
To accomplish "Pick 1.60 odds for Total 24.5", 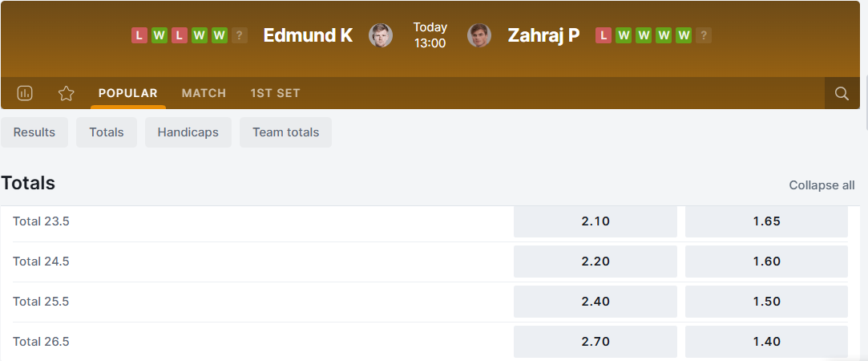I will coord(766,262).
